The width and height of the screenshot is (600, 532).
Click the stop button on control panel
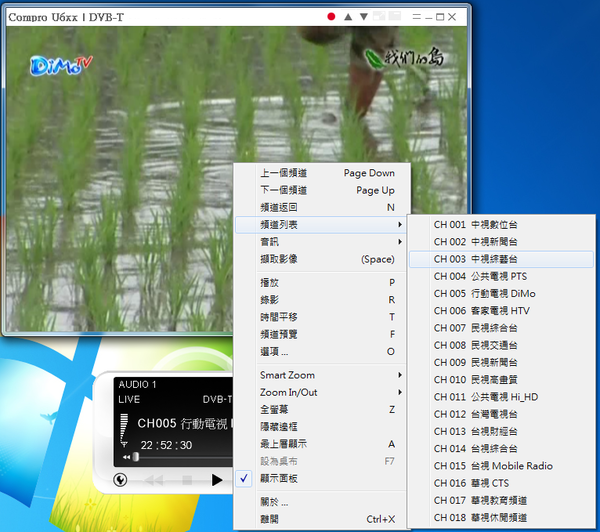(x=187, y=480)
